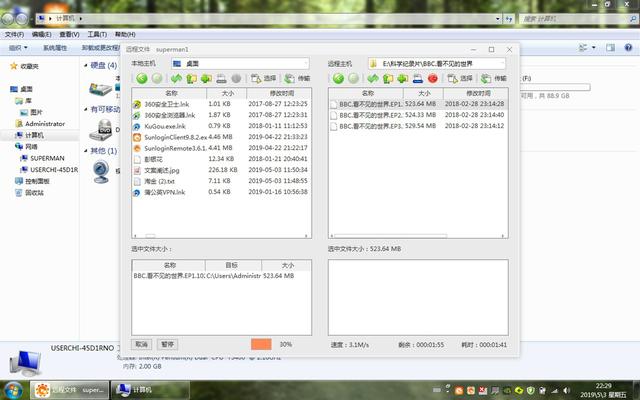
Task: Open the Windows Start button
Action: click(x=13, y=390)
